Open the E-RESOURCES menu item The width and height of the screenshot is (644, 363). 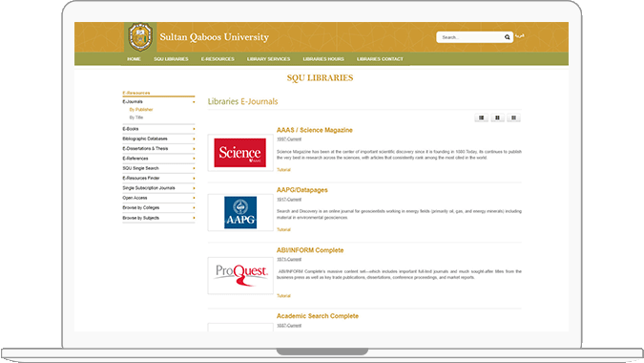pos(218,59)
